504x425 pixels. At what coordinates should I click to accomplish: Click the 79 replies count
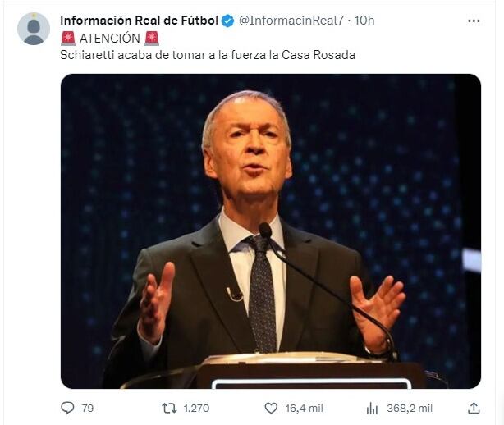coord(88,409)
